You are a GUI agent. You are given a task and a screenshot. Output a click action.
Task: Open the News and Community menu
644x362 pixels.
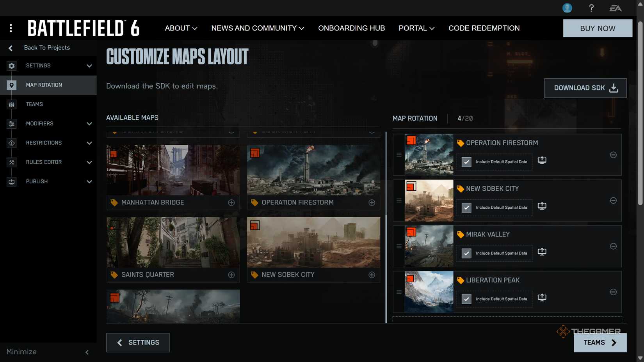257,28
